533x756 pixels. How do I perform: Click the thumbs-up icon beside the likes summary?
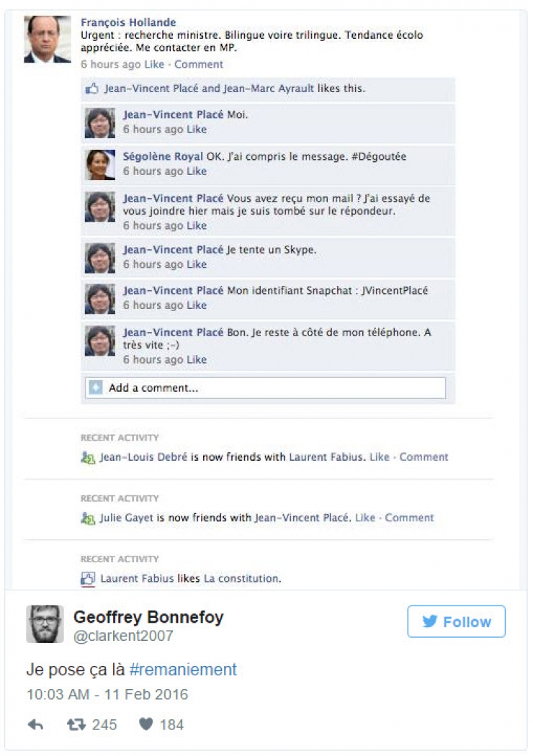90,88
